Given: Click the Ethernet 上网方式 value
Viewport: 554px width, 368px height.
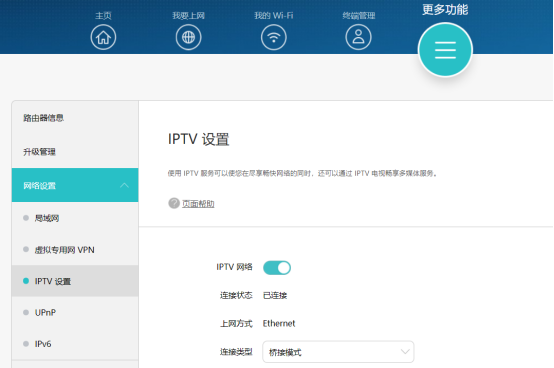Looking at the screenshot, I should point(279,324).
